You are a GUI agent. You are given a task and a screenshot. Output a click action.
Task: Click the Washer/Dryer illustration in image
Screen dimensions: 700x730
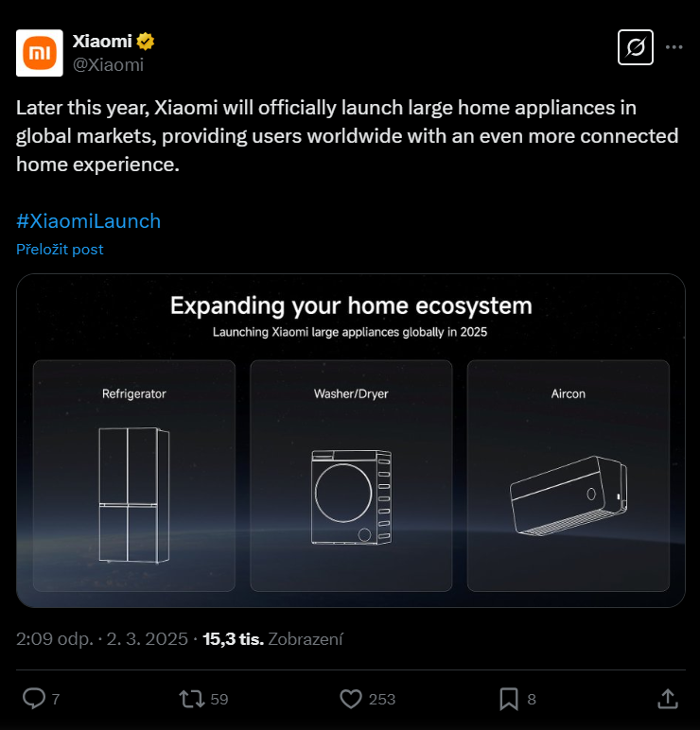click(351, 495)
